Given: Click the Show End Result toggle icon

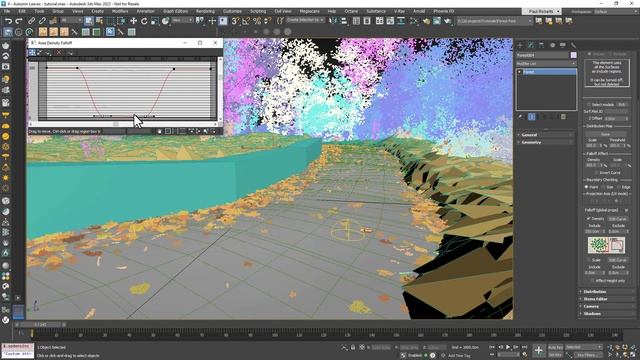Looking at the screenshot, I should 531,117.
